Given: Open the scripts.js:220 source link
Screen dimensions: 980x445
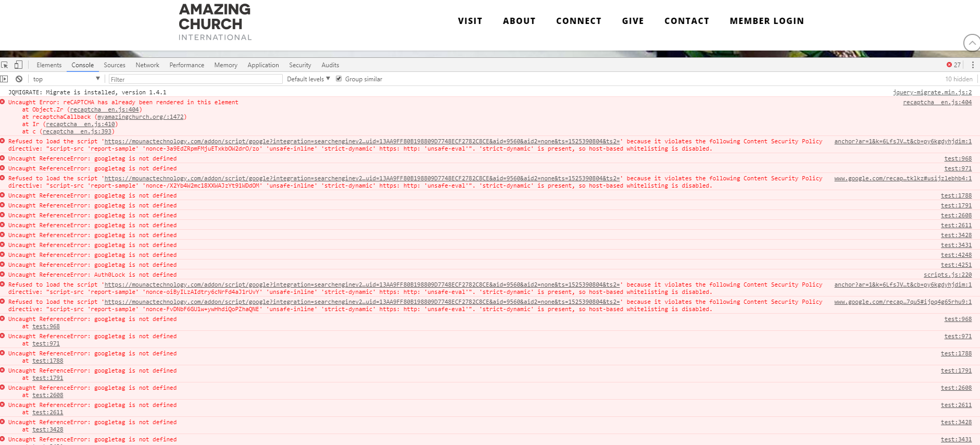Looking at the screenshot, I should point(947,275).
